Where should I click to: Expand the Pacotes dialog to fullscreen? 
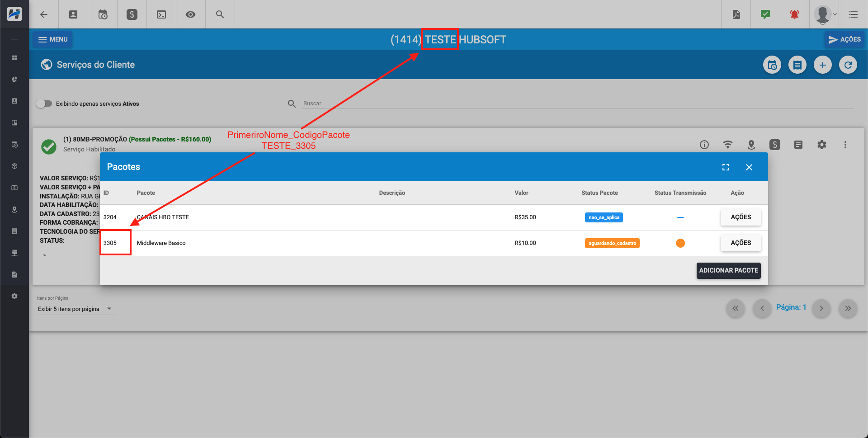click(726, 167)
